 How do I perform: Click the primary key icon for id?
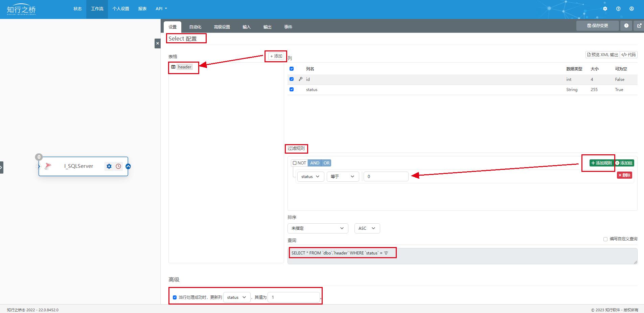point(300,79)
